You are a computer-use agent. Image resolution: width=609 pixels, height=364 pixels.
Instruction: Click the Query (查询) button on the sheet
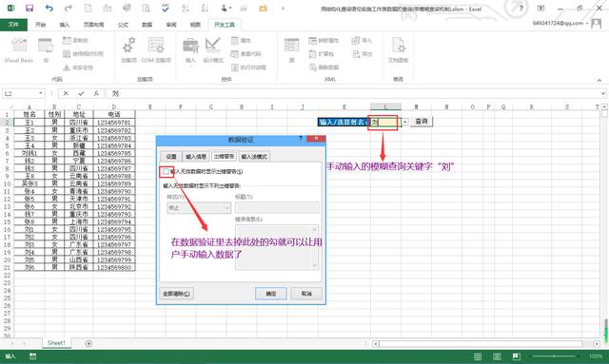[x=421, y=122]
